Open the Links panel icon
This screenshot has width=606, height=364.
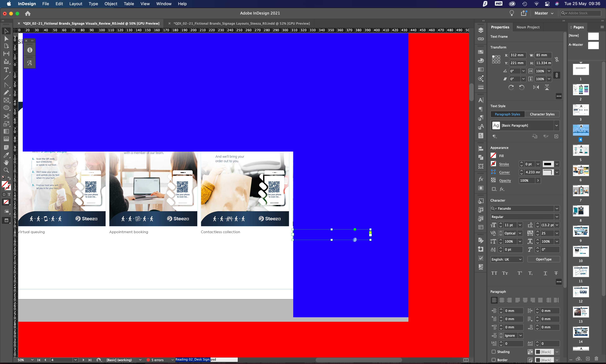481,39
